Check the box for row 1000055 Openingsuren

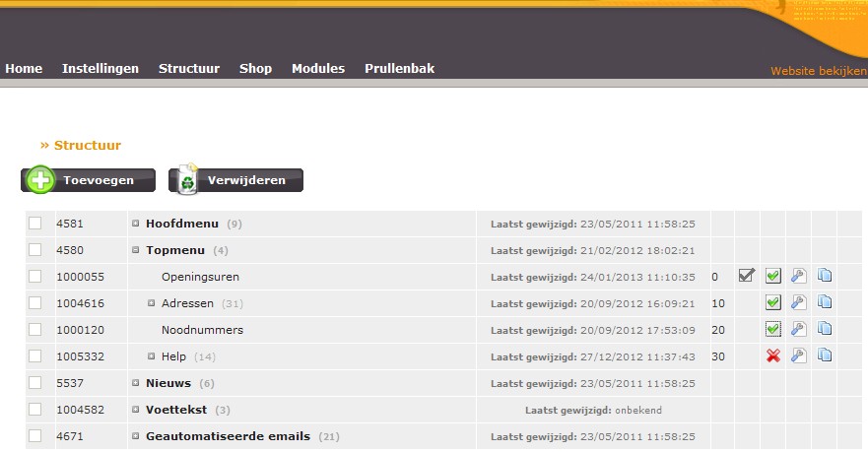[34, 276]
